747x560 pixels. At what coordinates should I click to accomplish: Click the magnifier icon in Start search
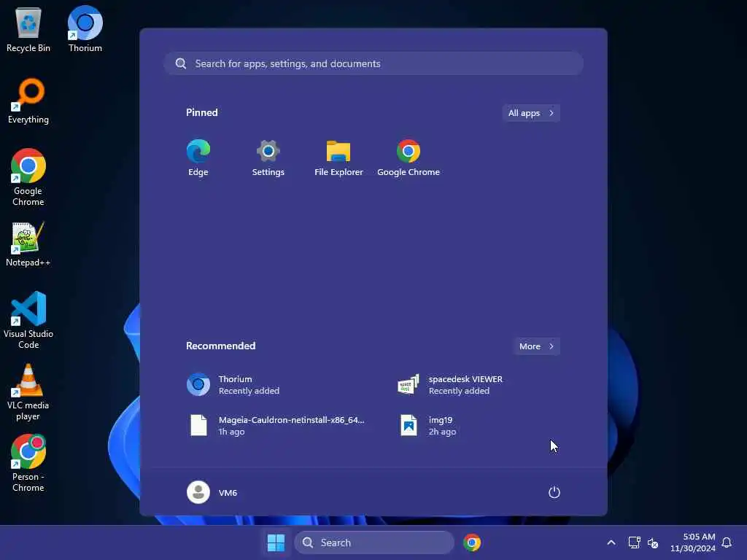tap(181, 63)
